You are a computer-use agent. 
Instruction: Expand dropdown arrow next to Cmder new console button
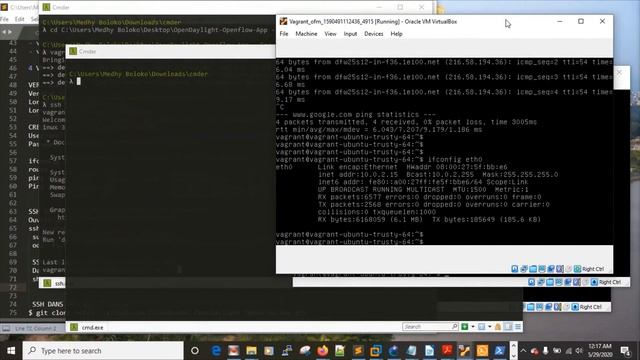[473, 327]
